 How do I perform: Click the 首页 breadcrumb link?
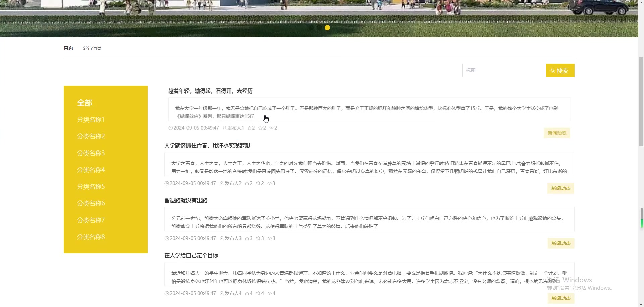pos(68,47)
